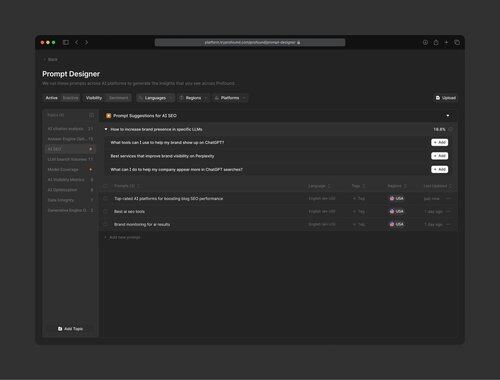The image size is (500, 380).
Task: Collapse How to increase brand presence group
Action: click(x=106, y=129)
